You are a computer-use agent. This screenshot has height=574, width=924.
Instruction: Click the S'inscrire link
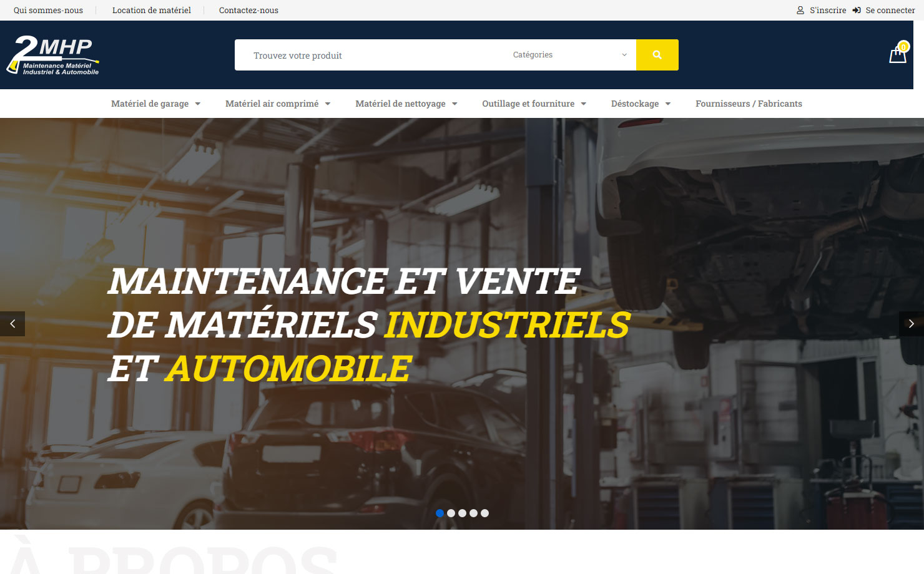click(828, 10)
